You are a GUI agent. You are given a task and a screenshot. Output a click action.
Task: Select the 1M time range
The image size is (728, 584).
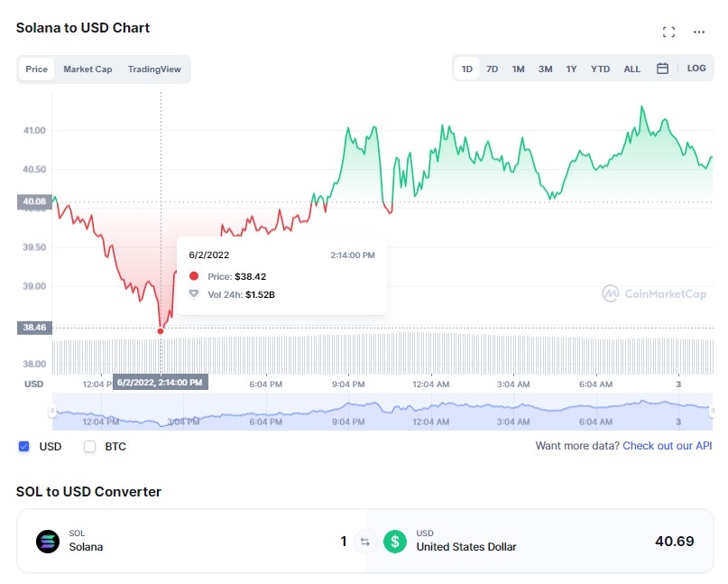coord(519,69)
